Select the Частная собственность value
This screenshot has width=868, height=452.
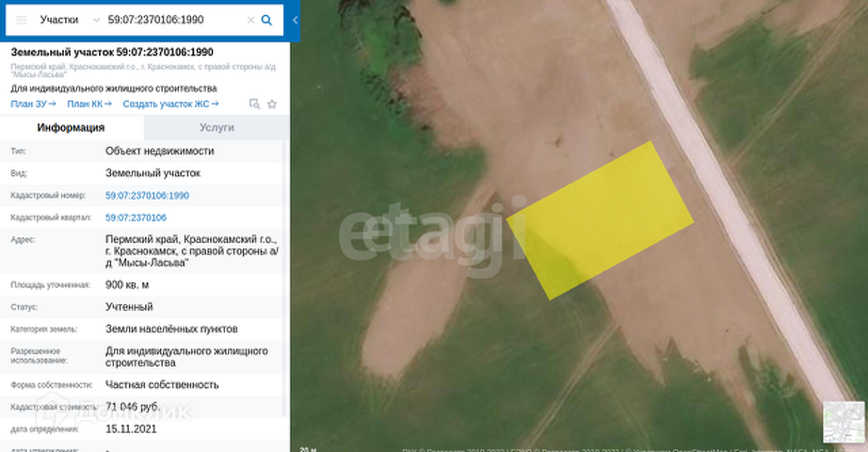click(x=162, y=384)
